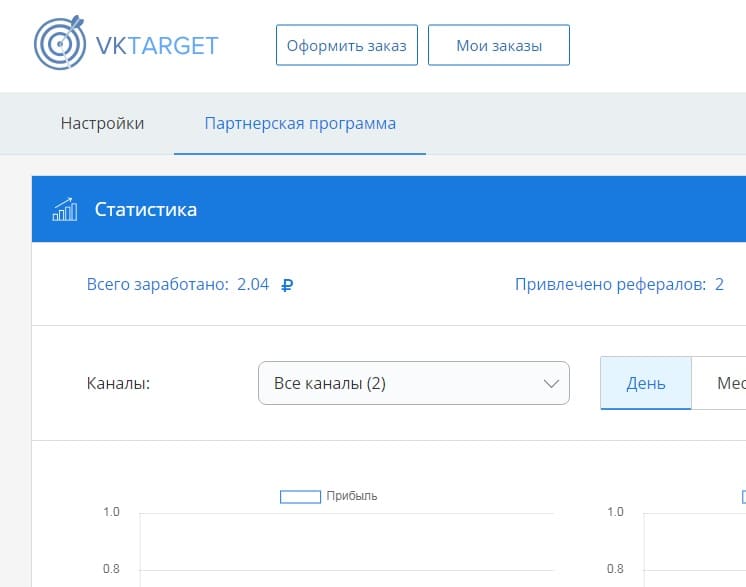This screenshot has width=746, height=587.
Task: Click the VKTARGET brand name text
Action: coord(157,46)
